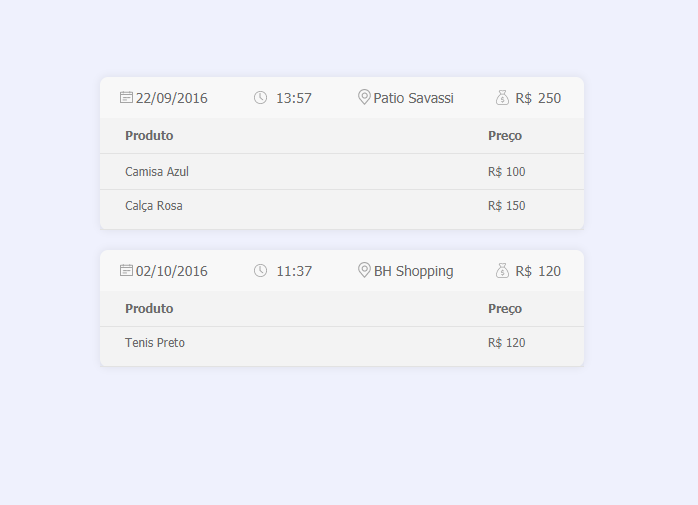This screenshot has width=698, height=505.
Task: Click the Calça Rosa product row
Action: pos(342,206)
